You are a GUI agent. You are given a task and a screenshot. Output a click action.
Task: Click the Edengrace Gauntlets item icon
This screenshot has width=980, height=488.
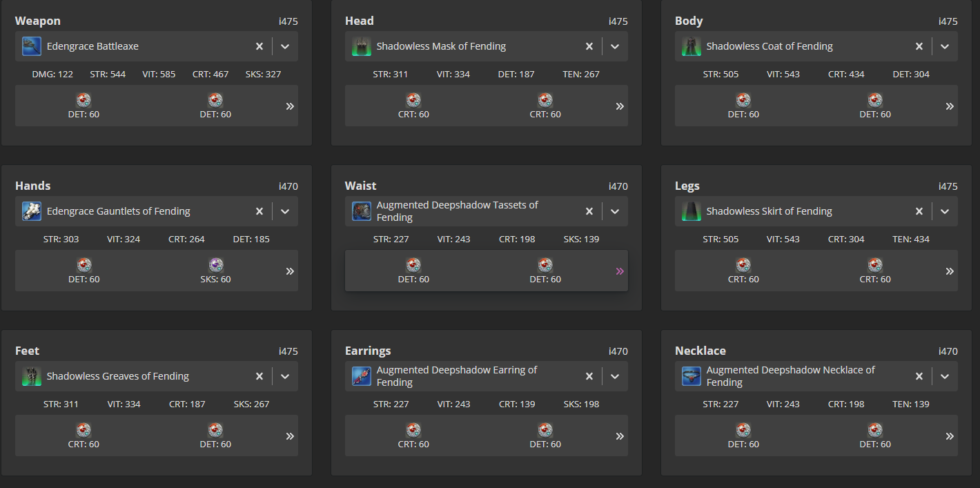coord(32,211)
